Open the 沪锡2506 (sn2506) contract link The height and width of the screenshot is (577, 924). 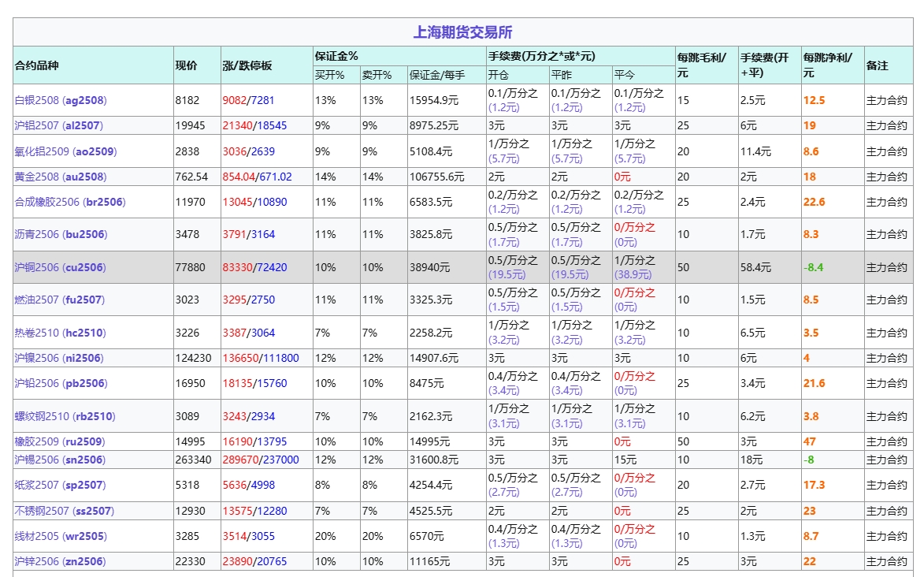[x=60, y=460]
